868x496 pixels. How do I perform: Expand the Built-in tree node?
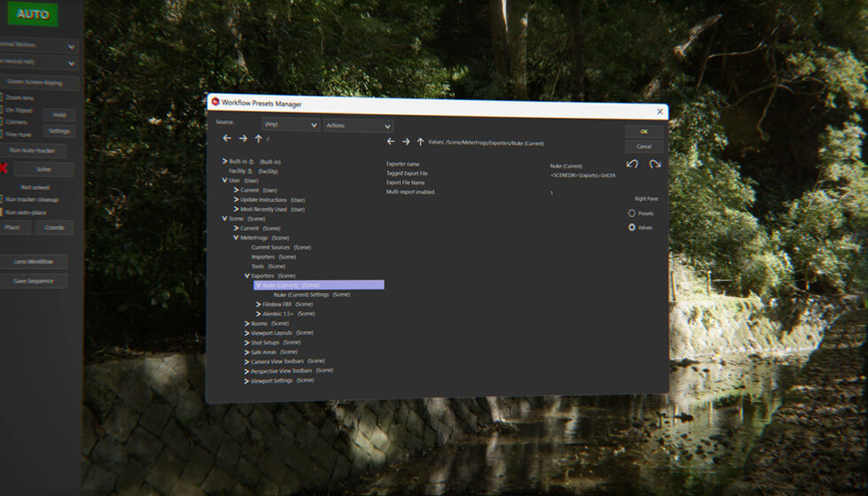(225, 161)
